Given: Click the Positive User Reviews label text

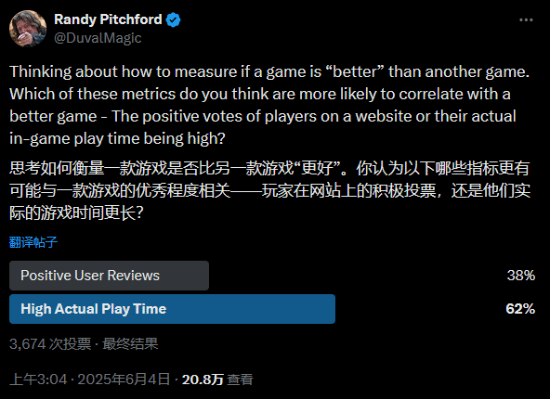Looking at the screenshot, I should [90, 276].
